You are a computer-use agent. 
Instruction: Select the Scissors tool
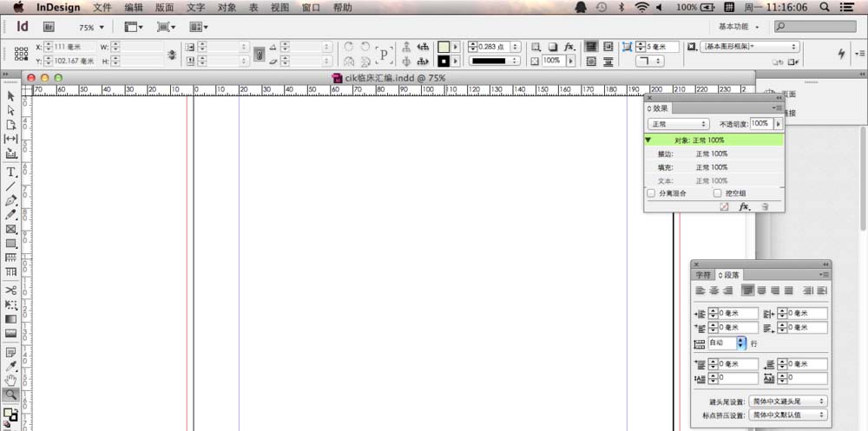pos(11,290)
